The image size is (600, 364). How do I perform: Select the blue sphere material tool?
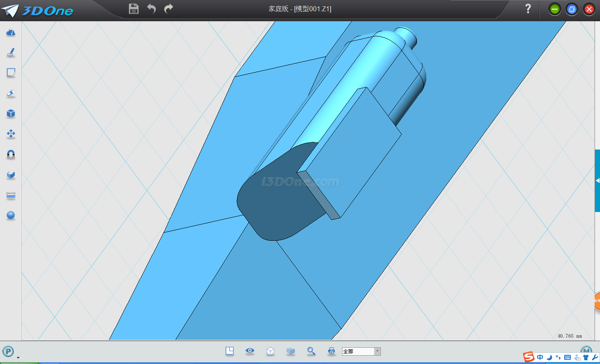coord(11,215)
